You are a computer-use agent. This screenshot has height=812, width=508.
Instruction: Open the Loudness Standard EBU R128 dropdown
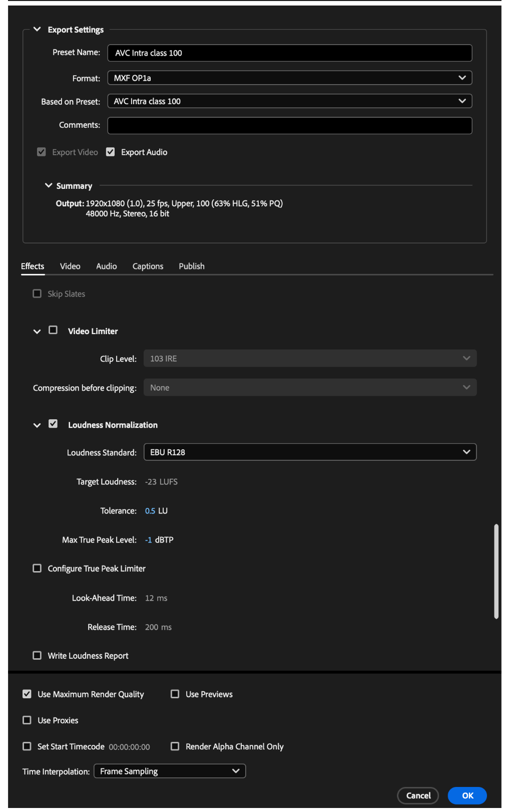[310, 452]
